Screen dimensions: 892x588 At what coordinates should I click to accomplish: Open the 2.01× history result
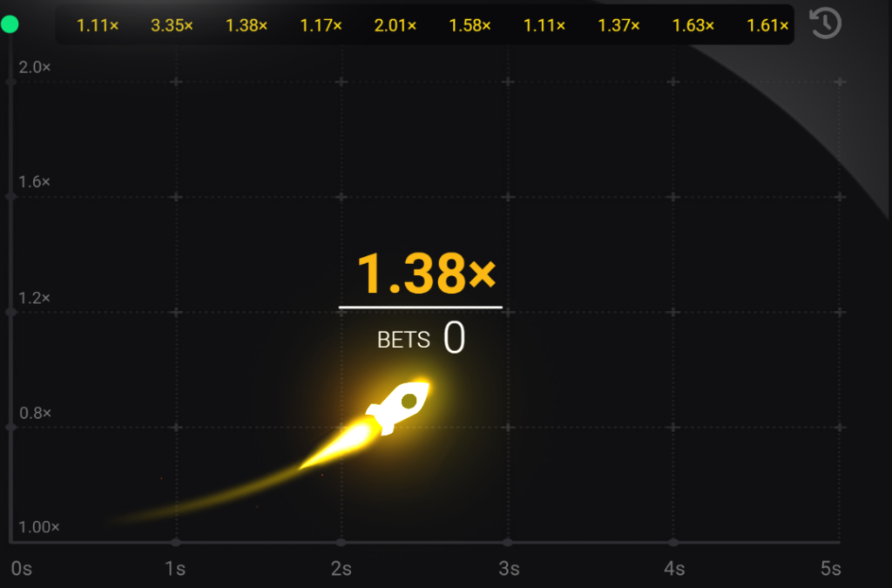coord(395,25)
